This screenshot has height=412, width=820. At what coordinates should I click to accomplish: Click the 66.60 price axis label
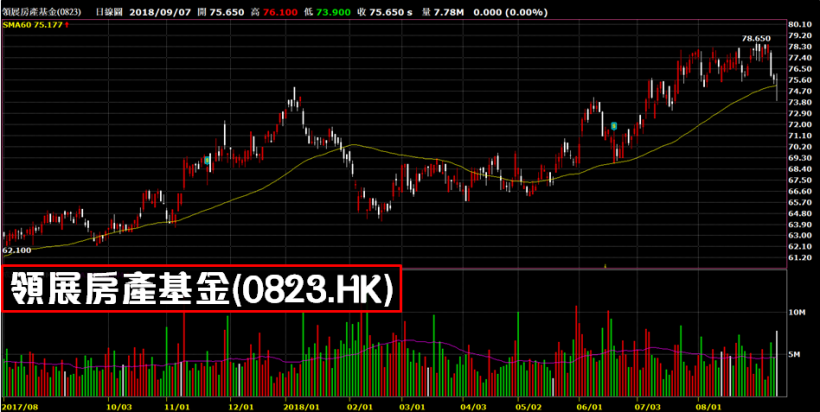(x=800, y=191)
